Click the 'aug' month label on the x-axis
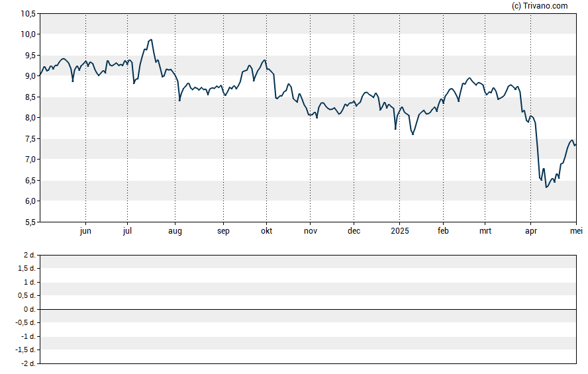The image size is (588, 374). click(x=175, y=231)
